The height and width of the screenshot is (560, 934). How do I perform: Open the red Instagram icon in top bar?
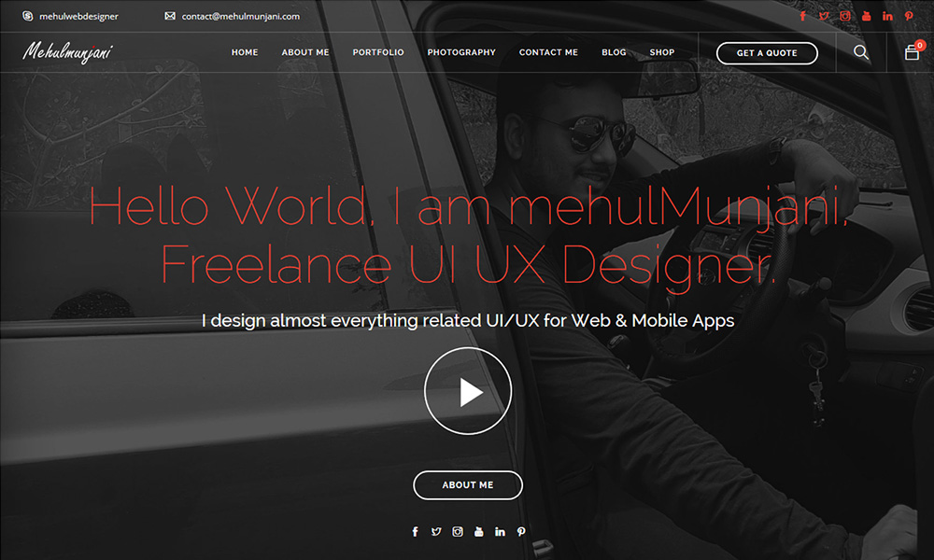845,16
